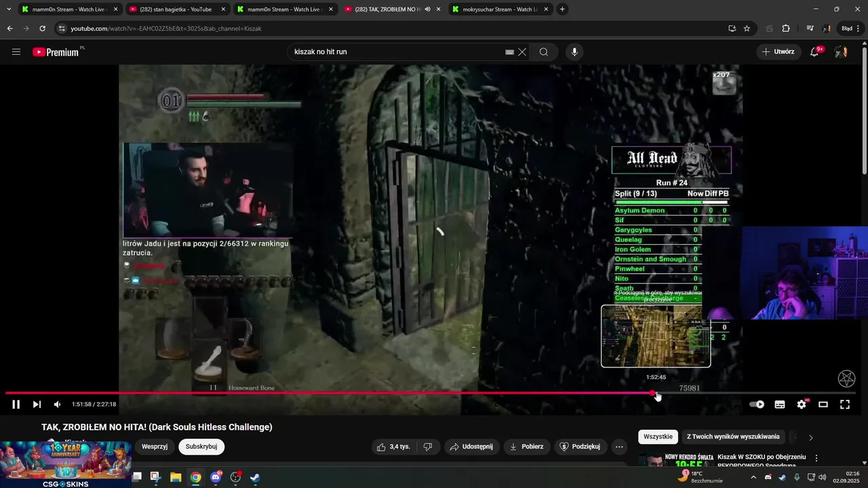Screen dimensions: 868x488
Task: Open 'Kiszak W SZOKU po Obejrzeniu' recommended video
Action: pos(762,461)
